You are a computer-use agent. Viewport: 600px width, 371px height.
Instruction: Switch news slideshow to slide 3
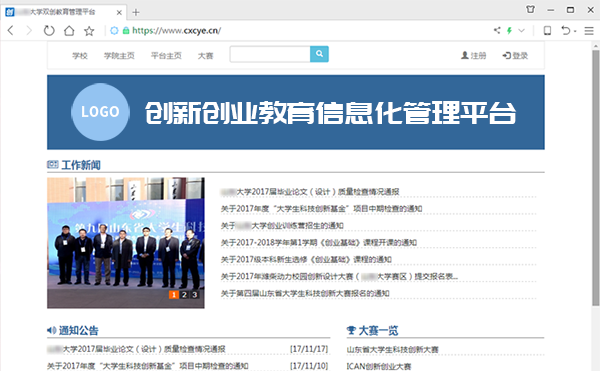[194, 295]
